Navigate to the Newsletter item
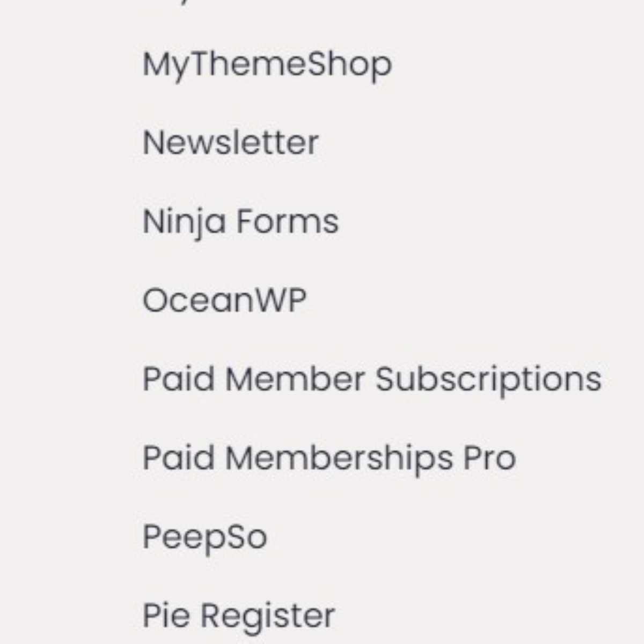The image size is (644, 644). coord(230,143)
